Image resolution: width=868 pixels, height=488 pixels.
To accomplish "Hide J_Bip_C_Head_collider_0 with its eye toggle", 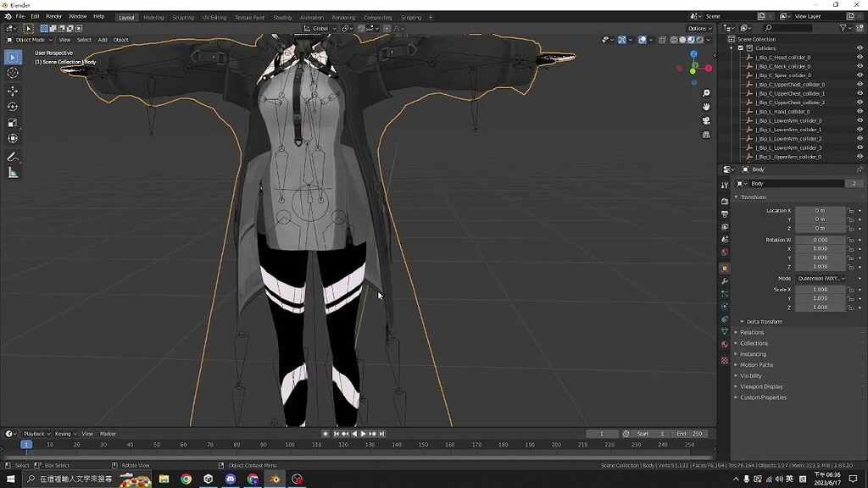I will point(860,57).
